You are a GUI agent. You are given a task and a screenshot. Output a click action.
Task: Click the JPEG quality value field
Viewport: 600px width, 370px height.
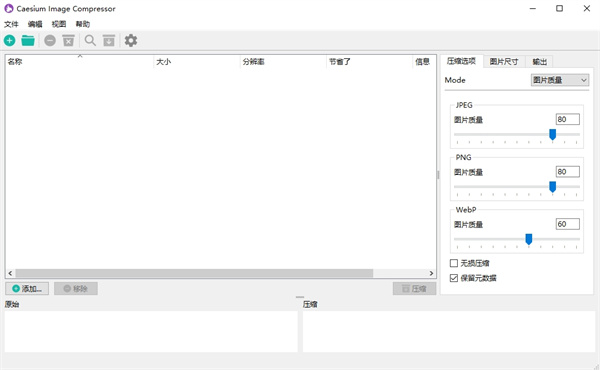[x=567, y=119]
